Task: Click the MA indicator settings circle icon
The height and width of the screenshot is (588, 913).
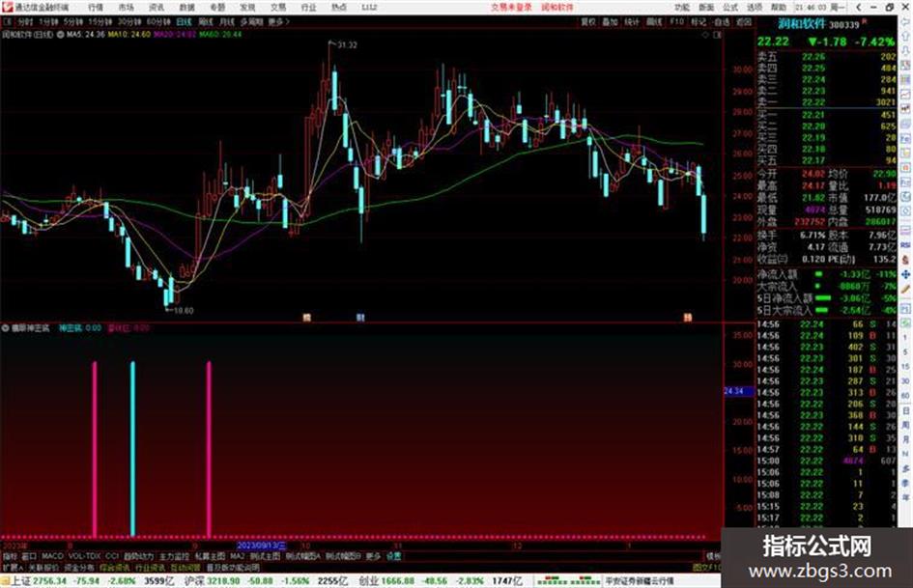Action: point(60,35)
